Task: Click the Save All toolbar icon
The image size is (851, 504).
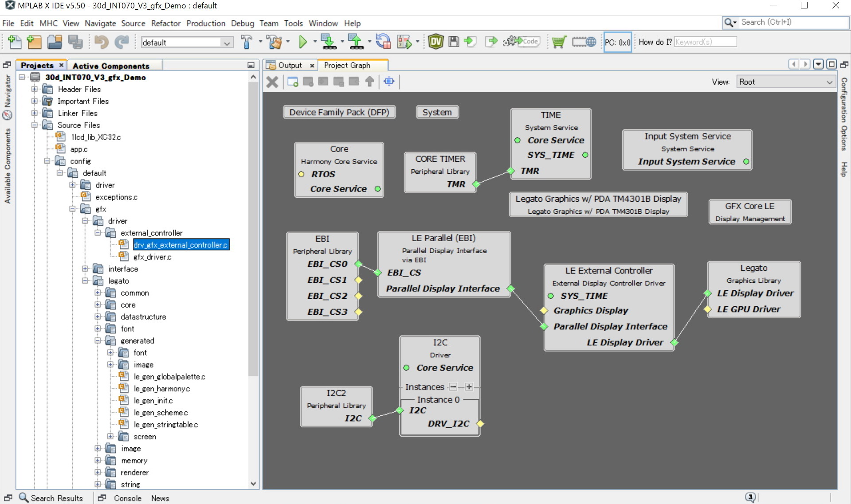Action: [75, 42]
